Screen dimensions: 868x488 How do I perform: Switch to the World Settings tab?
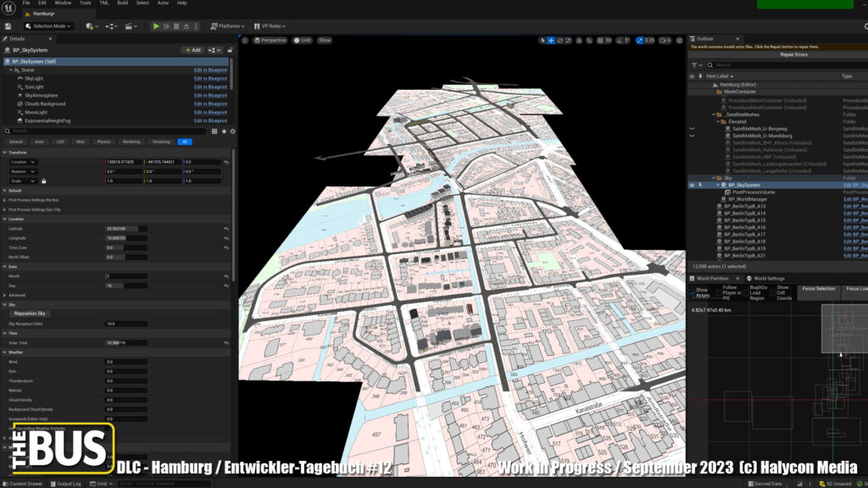[x=769, y=278]
